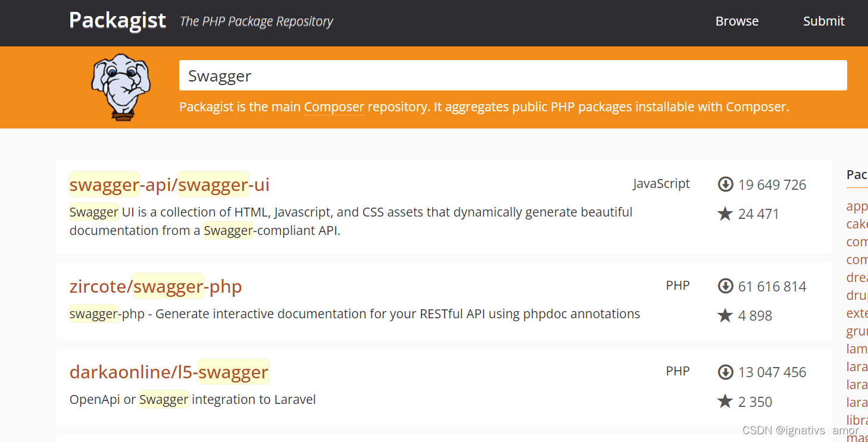Open the Browse menu item
This screenshot has height=442, width=868.
point(737,21)
